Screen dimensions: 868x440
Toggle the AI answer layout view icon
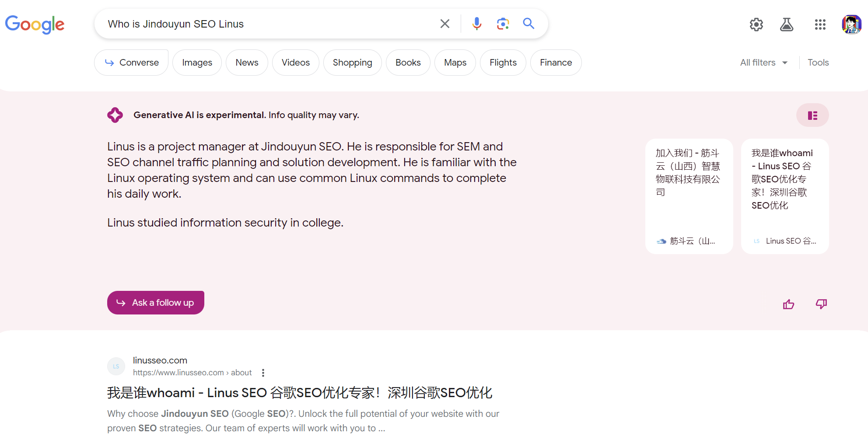click(812, 115)
